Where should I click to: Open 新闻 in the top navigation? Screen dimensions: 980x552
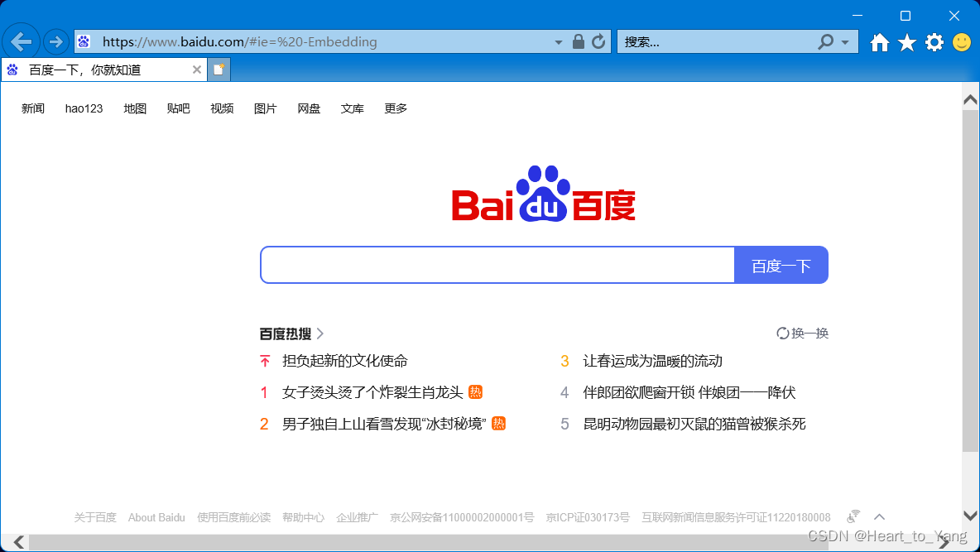coord(33,108)
